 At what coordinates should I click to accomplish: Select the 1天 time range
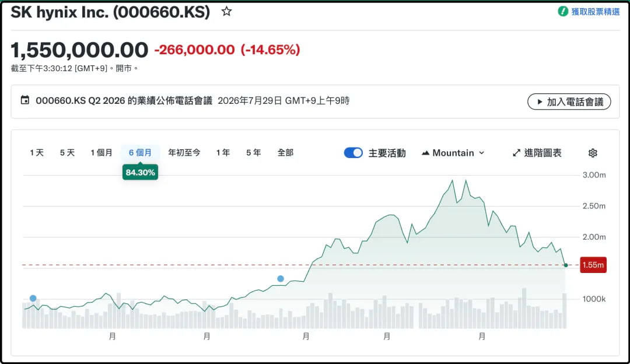(37, 153)
